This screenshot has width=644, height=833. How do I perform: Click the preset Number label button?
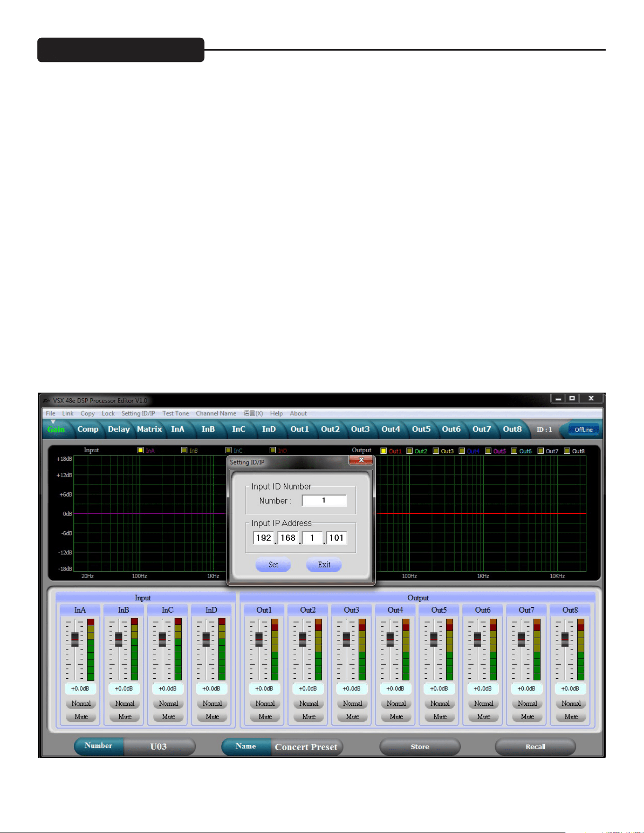pos(98,746)
